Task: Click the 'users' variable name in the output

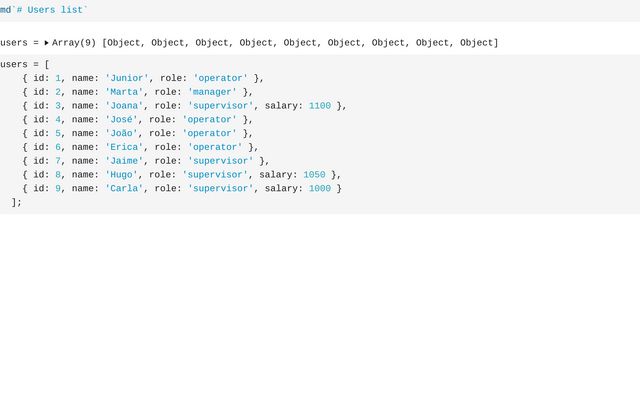Action: [14, 43]
